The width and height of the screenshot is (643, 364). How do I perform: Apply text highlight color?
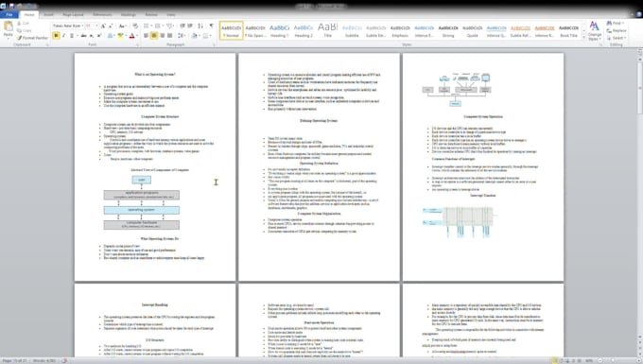[120, 36]
